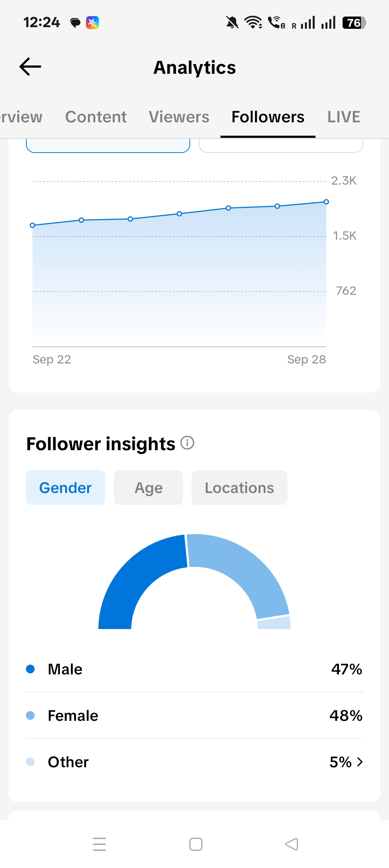Expand Other gender via chevron arrow
Screen dimensions: 389x868
359,762
